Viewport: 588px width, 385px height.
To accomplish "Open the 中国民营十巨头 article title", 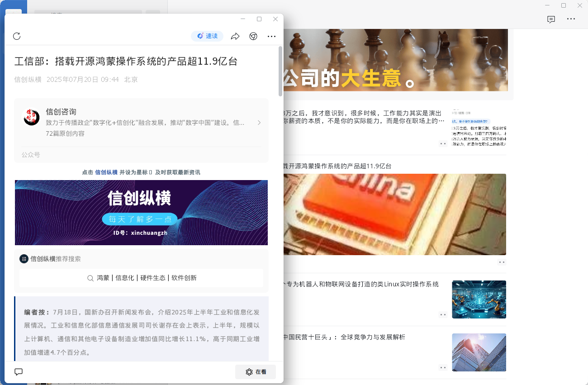I will 344,337.
